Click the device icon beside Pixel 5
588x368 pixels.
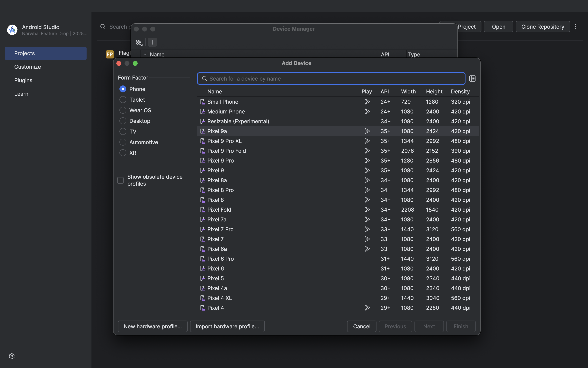pyautogui.click(x=203, y=278)
